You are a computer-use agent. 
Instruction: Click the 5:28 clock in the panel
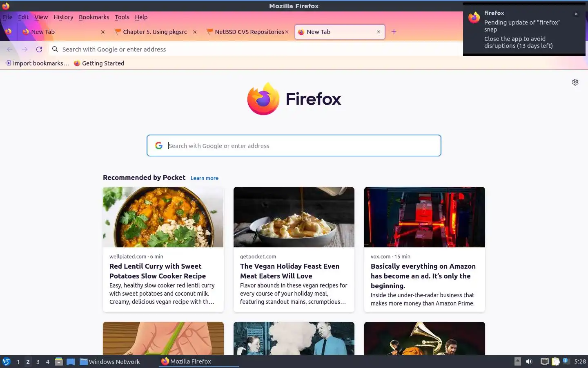tap(580, 361)
